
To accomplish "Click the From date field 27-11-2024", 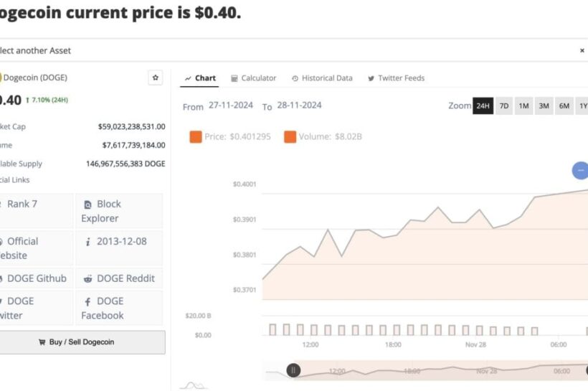I will pos(231,105).
